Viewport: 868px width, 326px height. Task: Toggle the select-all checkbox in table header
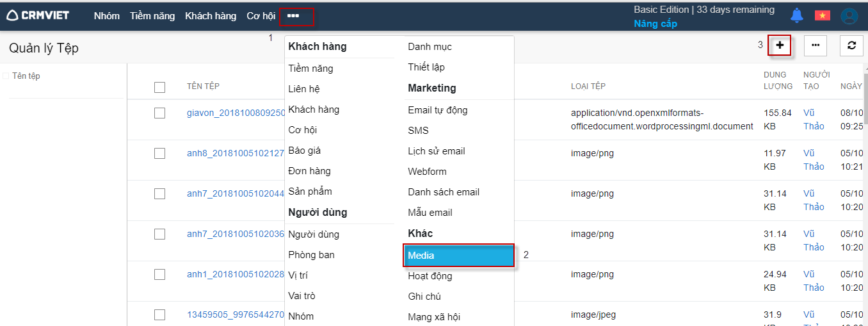click(x=159, y=87)
